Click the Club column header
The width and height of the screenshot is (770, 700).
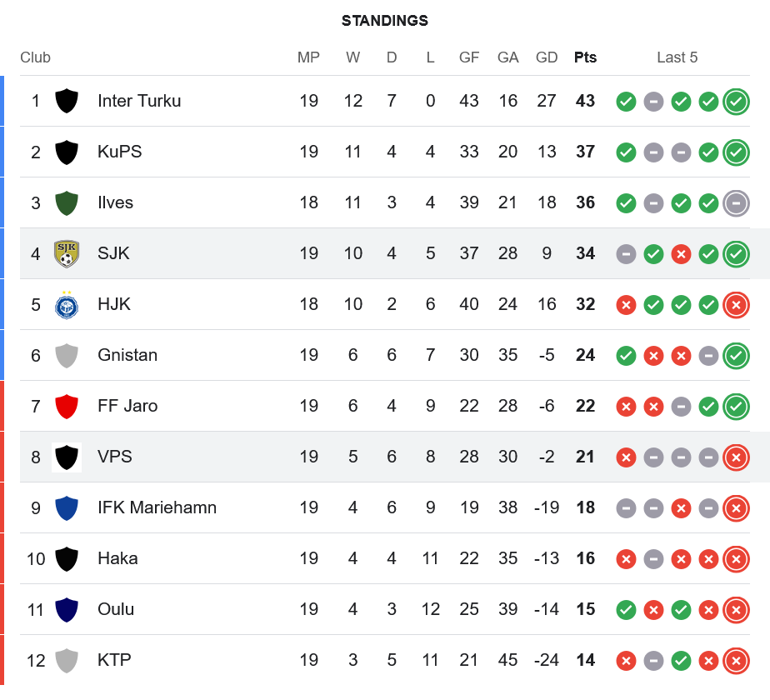pos(36,57)
